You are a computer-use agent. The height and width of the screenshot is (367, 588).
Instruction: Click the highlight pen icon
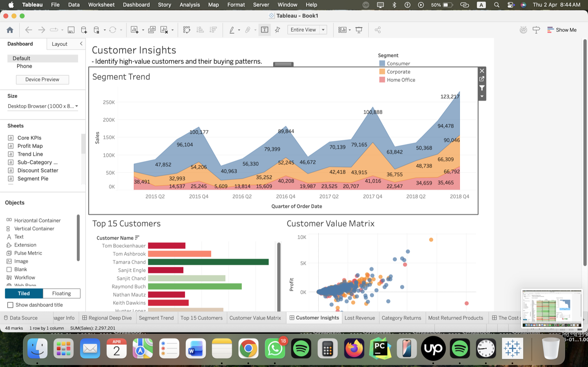click(232, 30)
